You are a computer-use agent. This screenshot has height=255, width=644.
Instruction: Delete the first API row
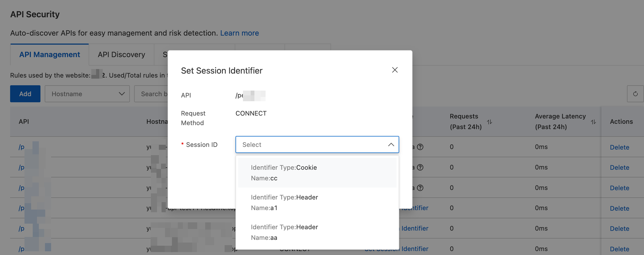pyautogui.click(x=619, y=147)
